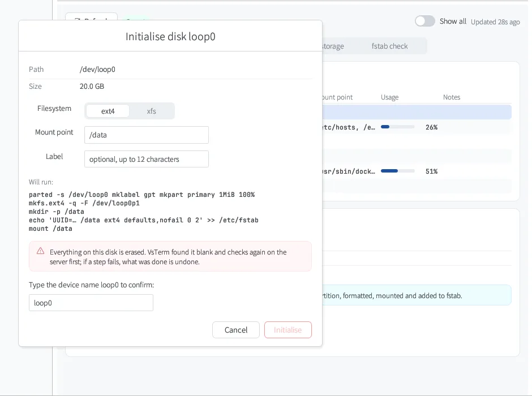Click the 'formatted, mounted and added to fstab' notice
Screen dimensions: 532x396
point(417,295)
